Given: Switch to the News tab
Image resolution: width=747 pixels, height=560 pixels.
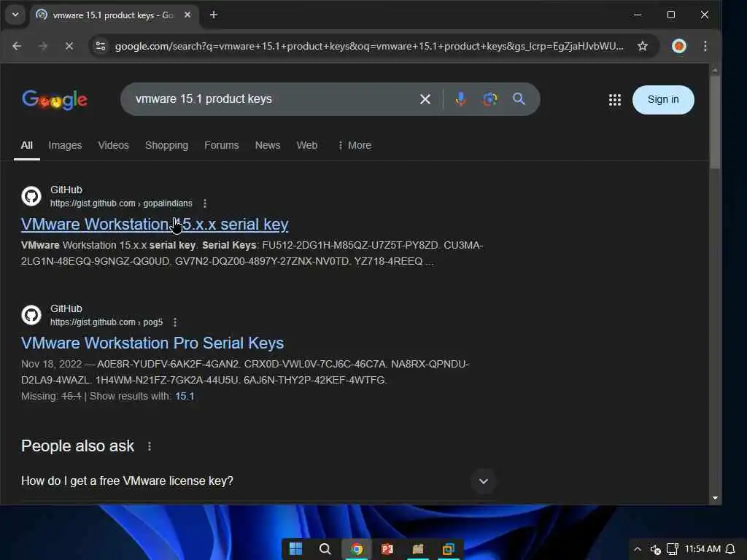Looking at the screenshot, I should tap(267, 145).
